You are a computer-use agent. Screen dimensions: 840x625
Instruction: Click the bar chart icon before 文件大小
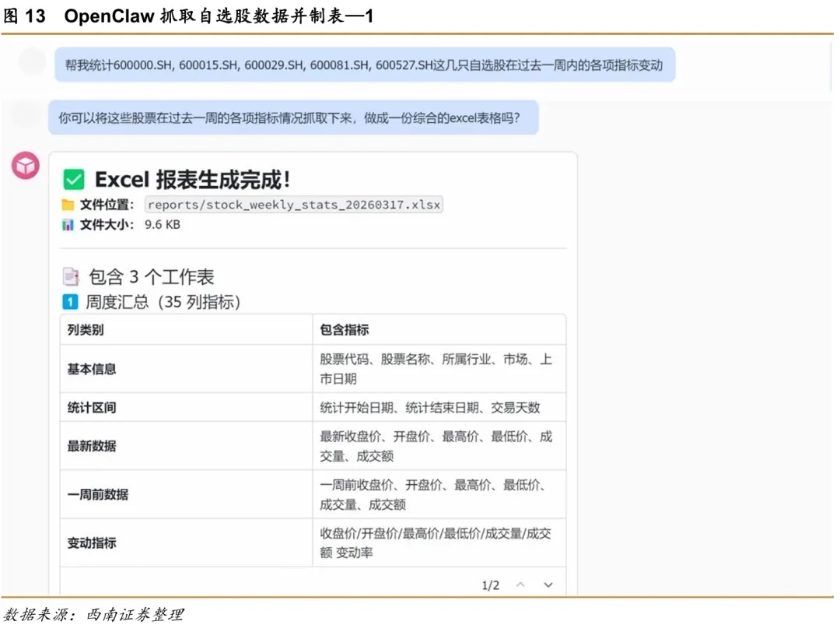pos(68,225)
